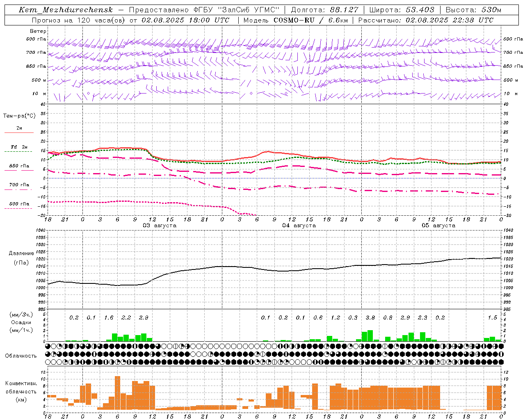The image size is (525, 420).
Task: Click the 0.3 precipitation total
Action: tap(353, 317)
